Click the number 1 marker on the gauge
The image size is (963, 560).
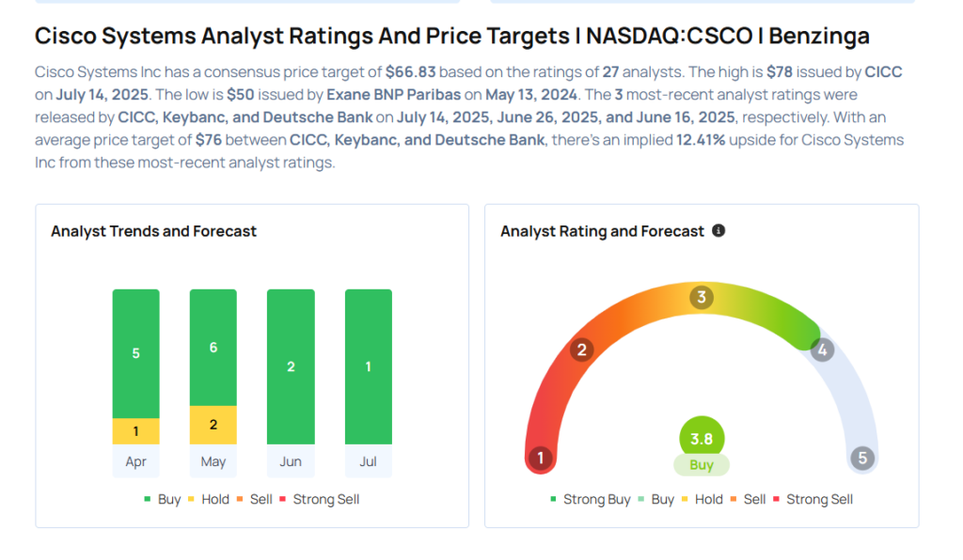[541, 458]
